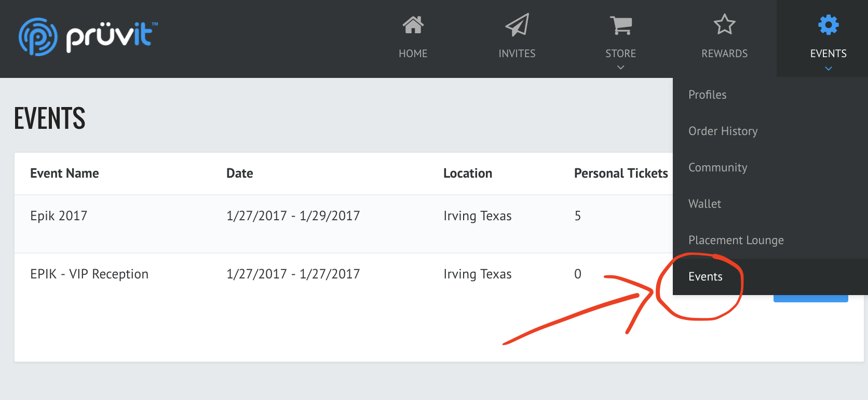868x400 pixels.
Task: Click the Home house icon
Action: 413,25
